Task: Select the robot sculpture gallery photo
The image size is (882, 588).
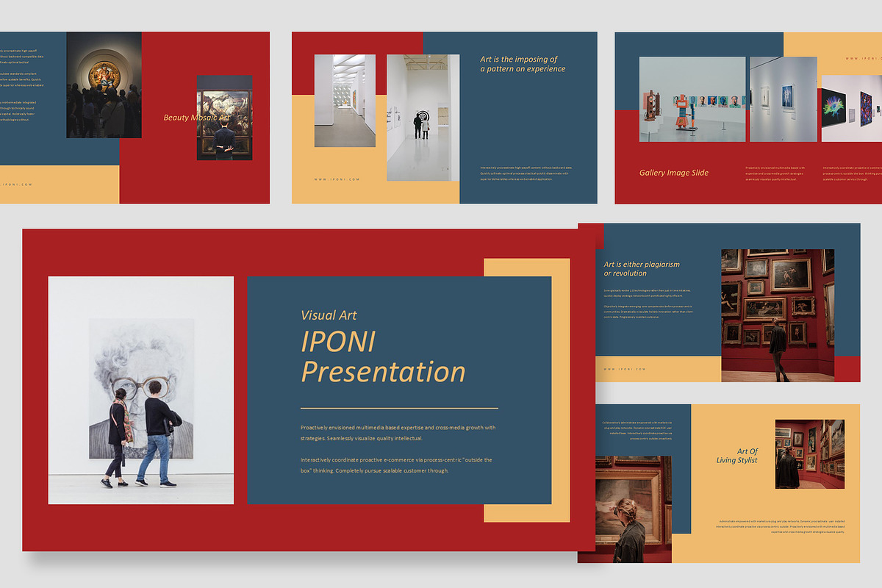Action: 692,99
